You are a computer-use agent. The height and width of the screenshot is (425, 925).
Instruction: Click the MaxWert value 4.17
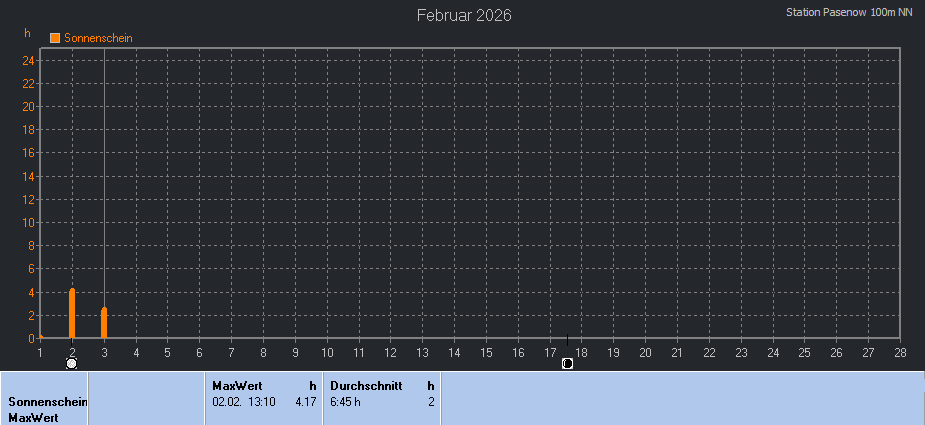pos(305,401)
